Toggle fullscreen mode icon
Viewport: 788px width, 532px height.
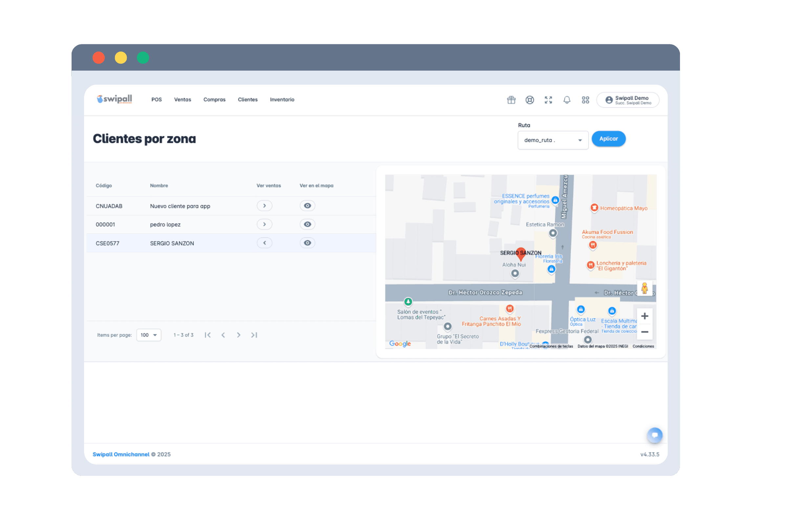(548, 100)
